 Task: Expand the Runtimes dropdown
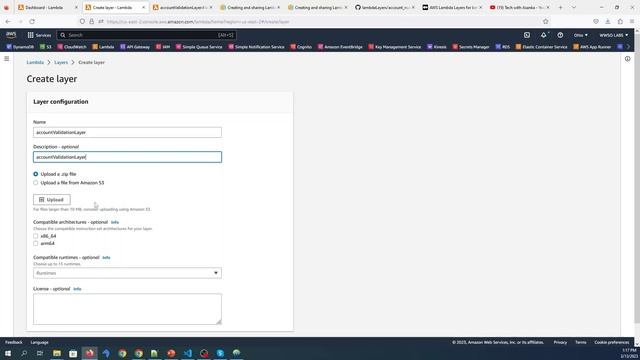(x=127, y=273)
